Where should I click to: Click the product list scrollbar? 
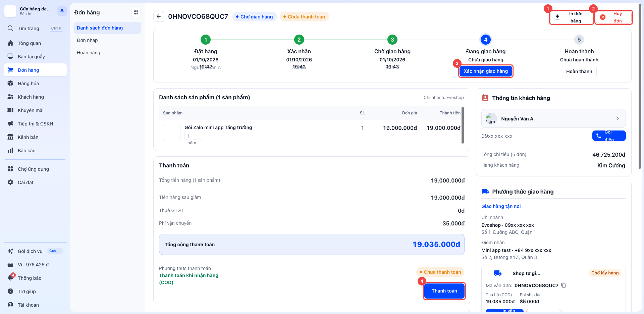pos(463,125)
